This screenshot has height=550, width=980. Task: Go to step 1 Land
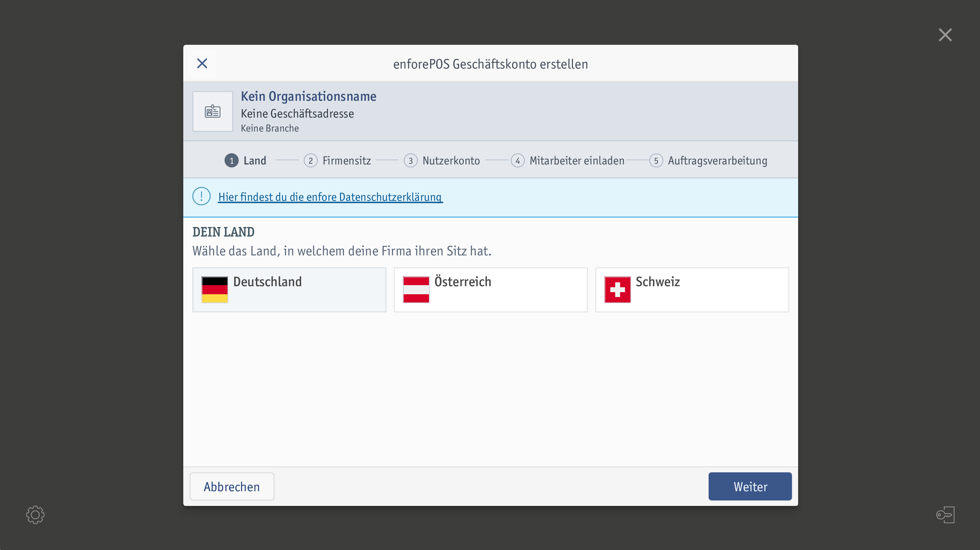[246, 161]
